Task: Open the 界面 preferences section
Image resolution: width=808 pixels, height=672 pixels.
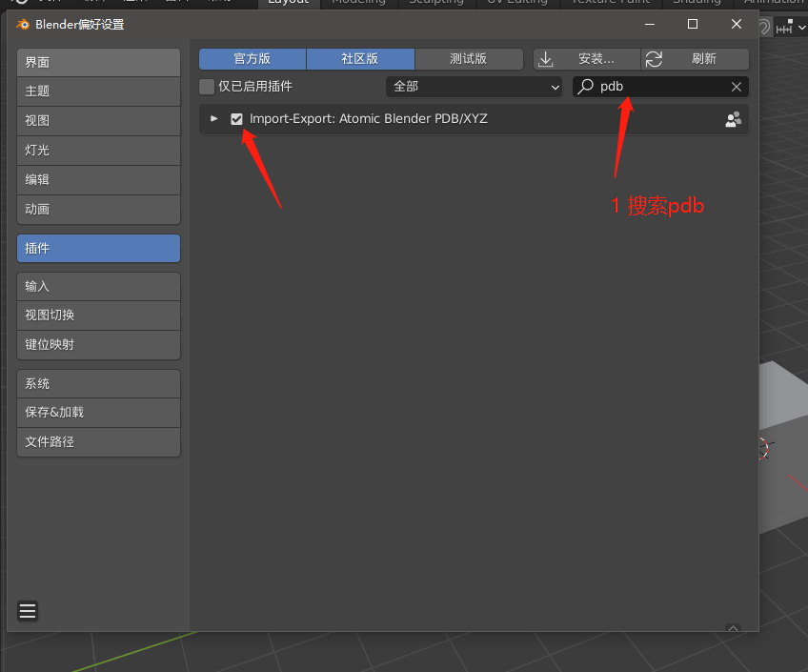Action: click(x=98, y=63)
